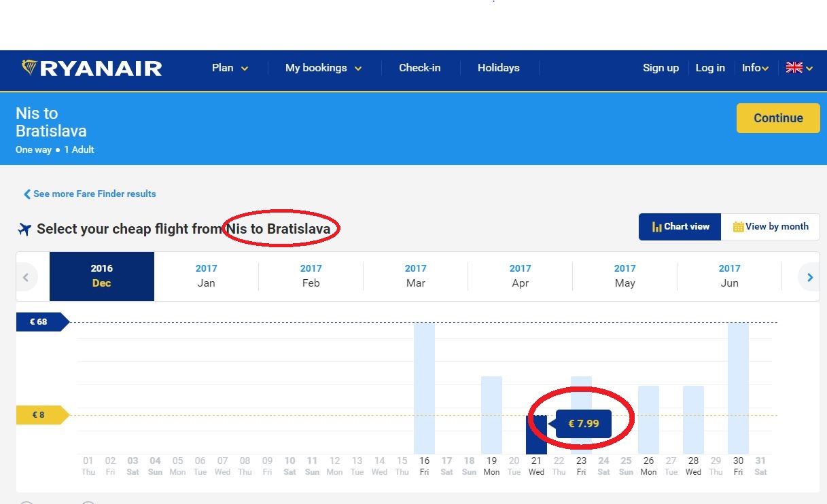The width and height of the screenshot is (827, 504).
Task: Open the Check-in page
Action: [x=419, y=68]
